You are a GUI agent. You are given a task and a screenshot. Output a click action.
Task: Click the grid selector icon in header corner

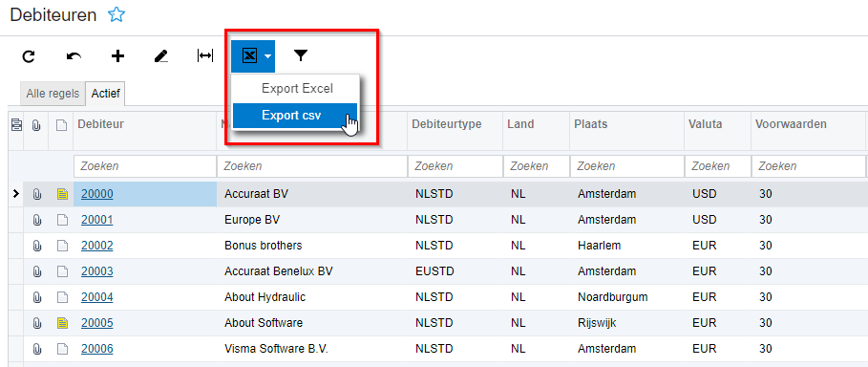tap(16, 125)
